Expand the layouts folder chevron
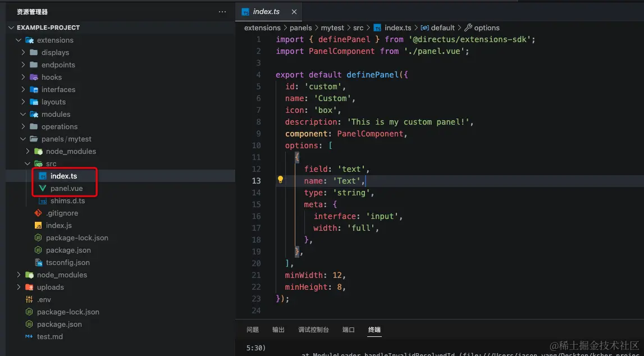 pos(23,102)
